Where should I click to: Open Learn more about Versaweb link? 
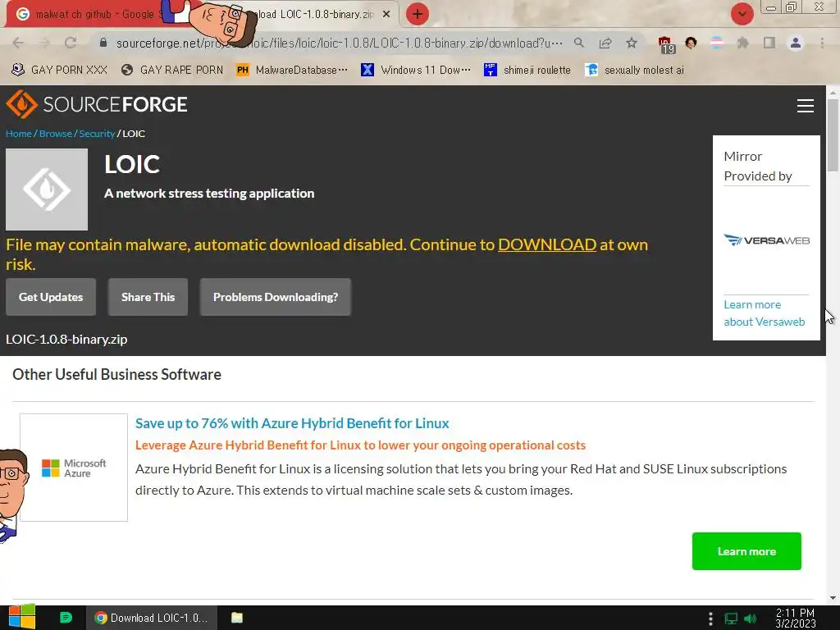tap(764, 313)
